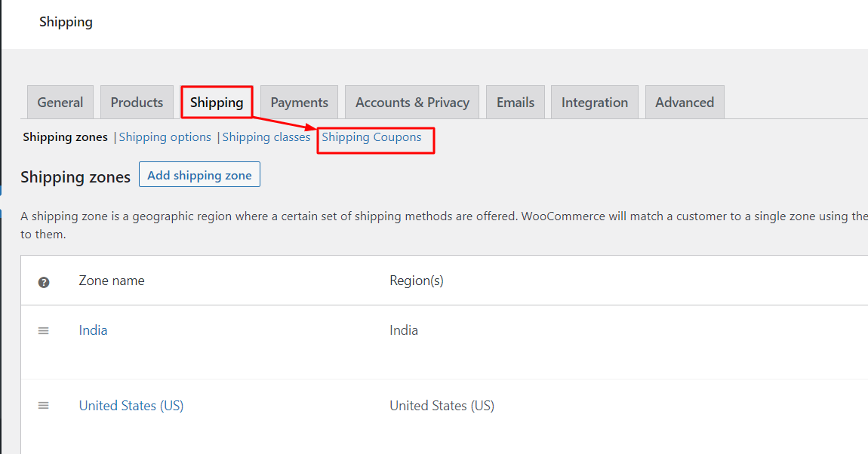
Task: Click the drag handle beside United States zone
Action: pos(43,405)
